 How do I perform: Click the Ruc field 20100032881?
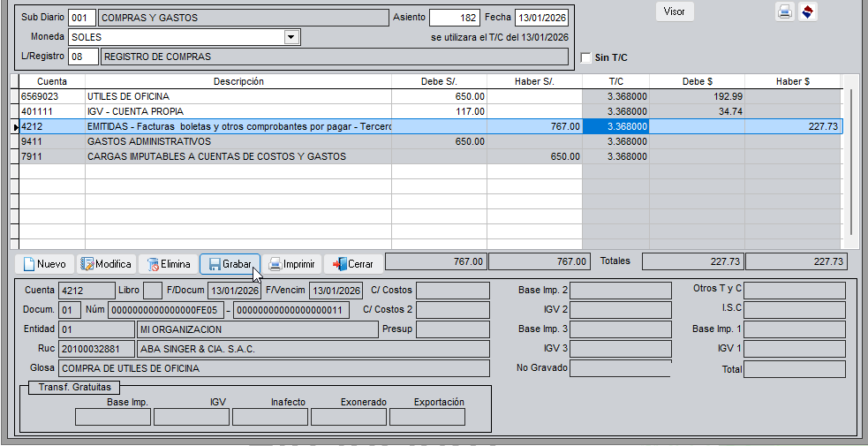[x=95, y=349]
